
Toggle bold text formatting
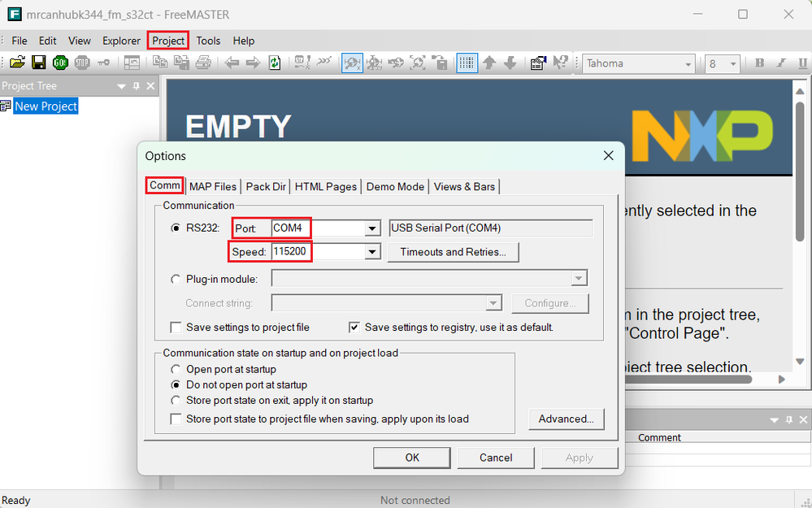pos(760,63)
